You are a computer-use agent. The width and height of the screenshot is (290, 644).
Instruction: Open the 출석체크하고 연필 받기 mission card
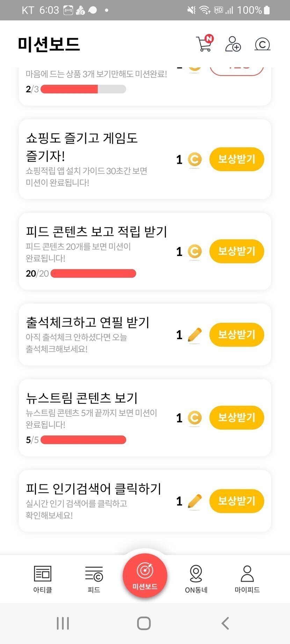(98, 334)
